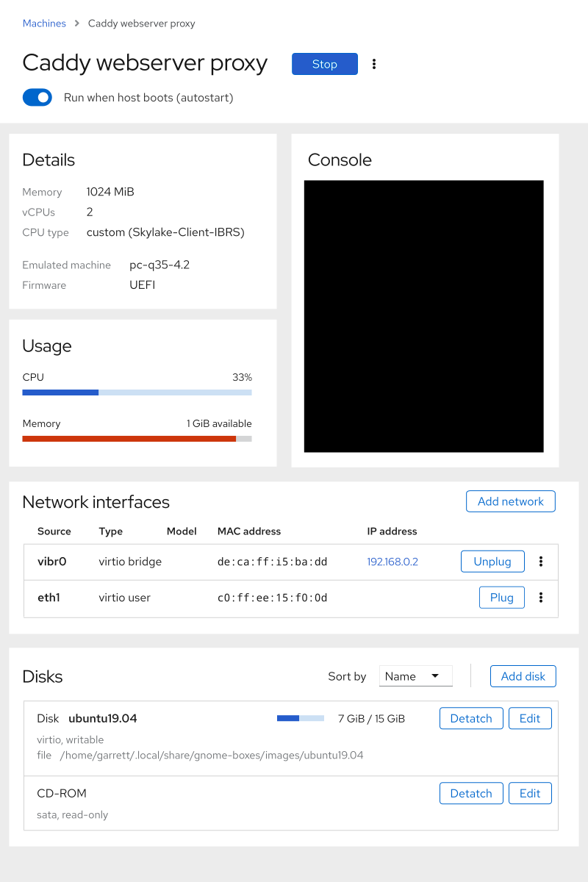Click the breadcrumb entry Caddy webserver proxy
This screenshot has height=882, width=588.
141,23
